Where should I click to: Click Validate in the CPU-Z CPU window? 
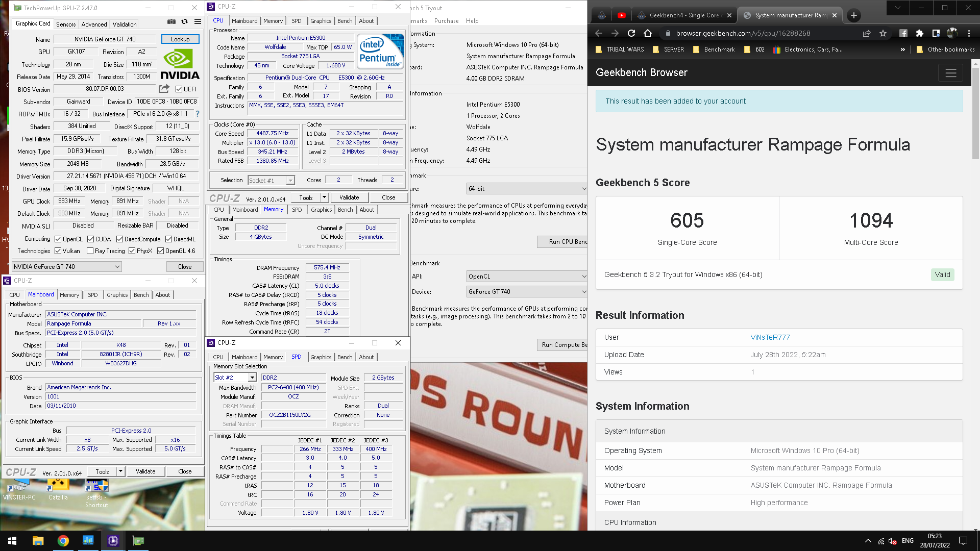click(349, 197)
